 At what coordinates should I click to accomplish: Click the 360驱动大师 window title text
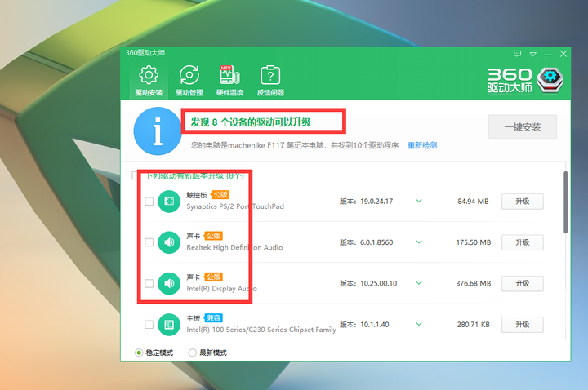(145, 53)
